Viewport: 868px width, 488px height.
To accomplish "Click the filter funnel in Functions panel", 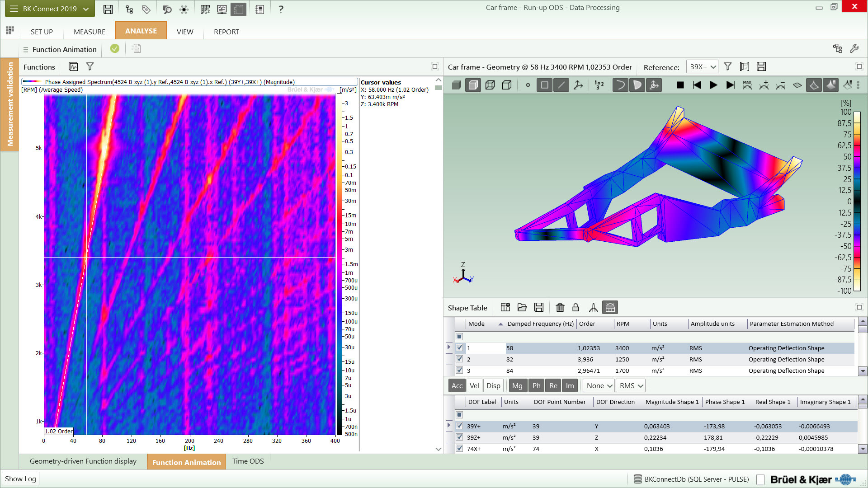I will tap(90, 67).
